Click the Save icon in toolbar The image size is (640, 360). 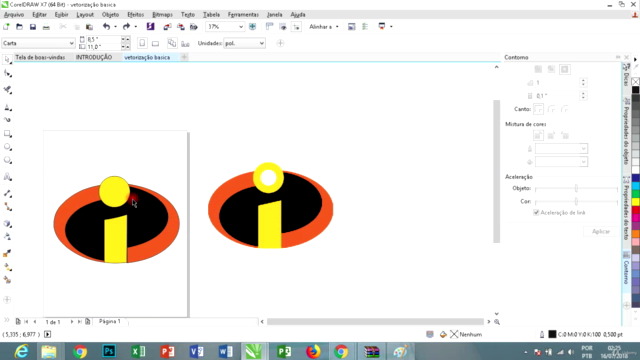(x=33, y=27)
